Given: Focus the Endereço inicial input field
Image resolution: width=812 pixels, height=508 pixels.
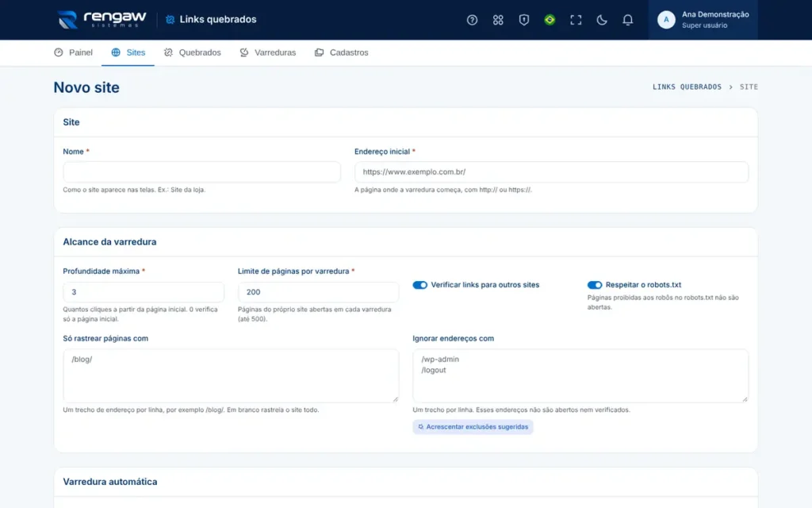Looking at the screenshot, I should 551,172.
